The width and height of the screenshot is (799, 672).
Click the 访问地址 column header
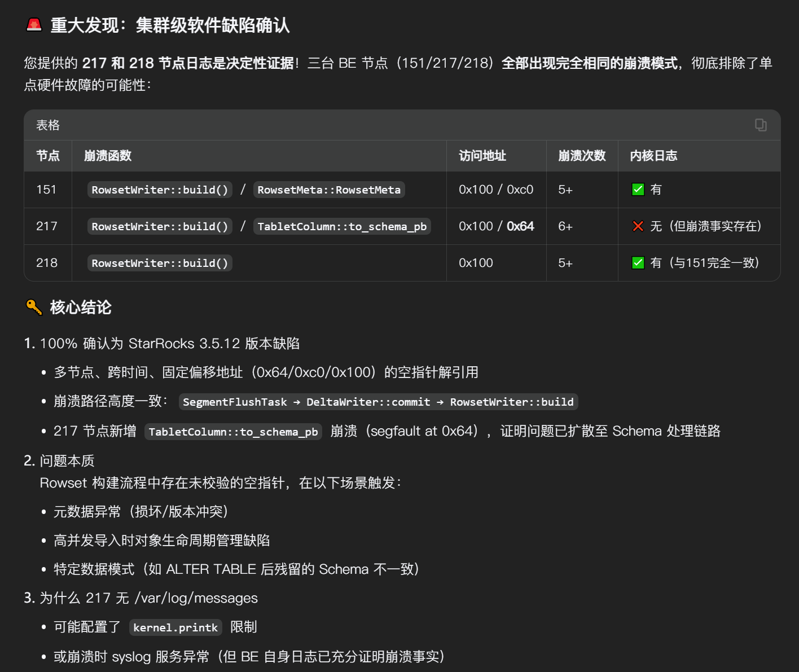point(482,156)
